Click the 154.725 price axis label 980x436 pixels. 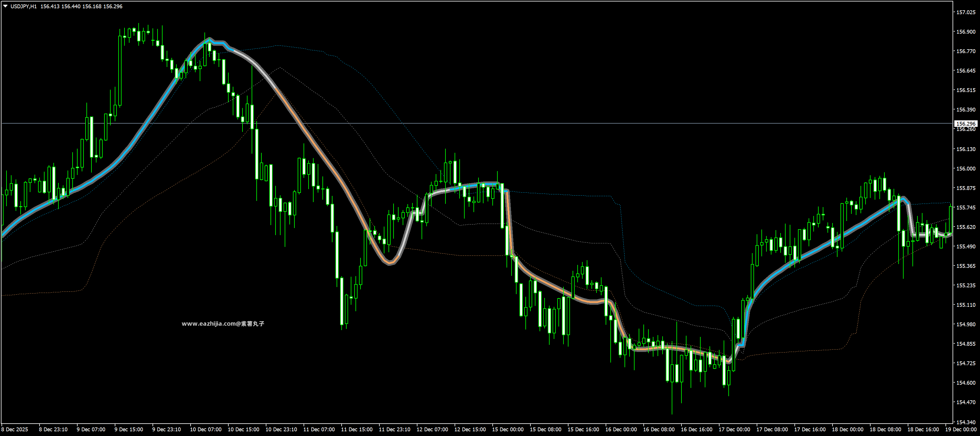click(x=966, y=363)
